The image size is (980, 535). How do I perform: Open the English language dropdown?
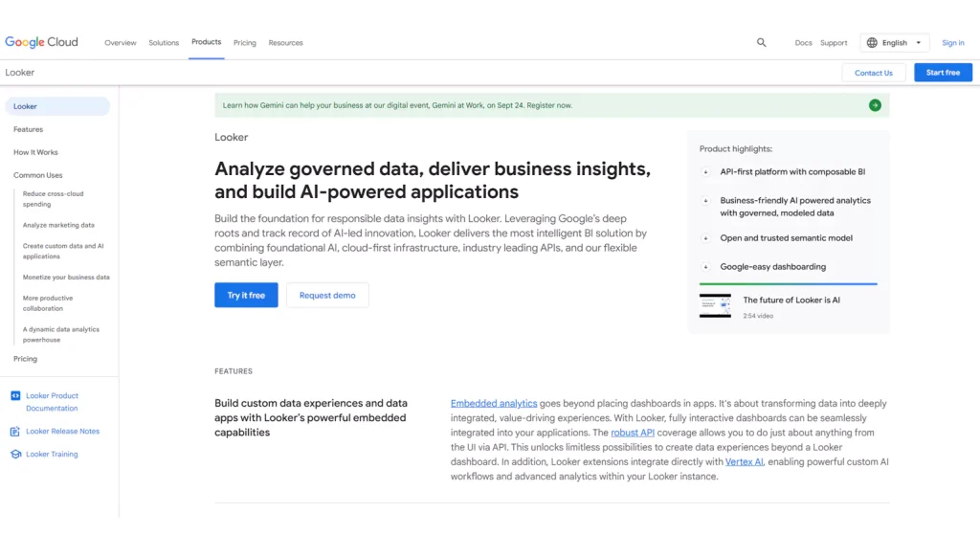[896, 43]
